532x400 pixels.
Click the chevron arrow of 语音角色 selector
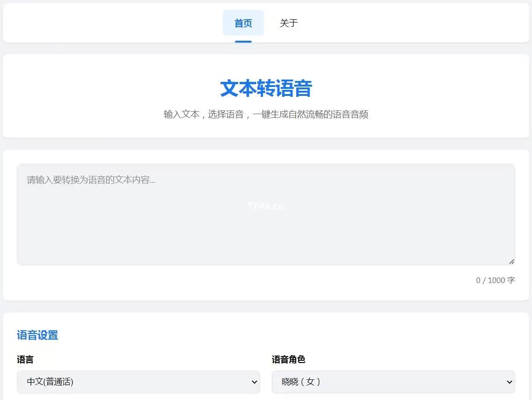510,382
